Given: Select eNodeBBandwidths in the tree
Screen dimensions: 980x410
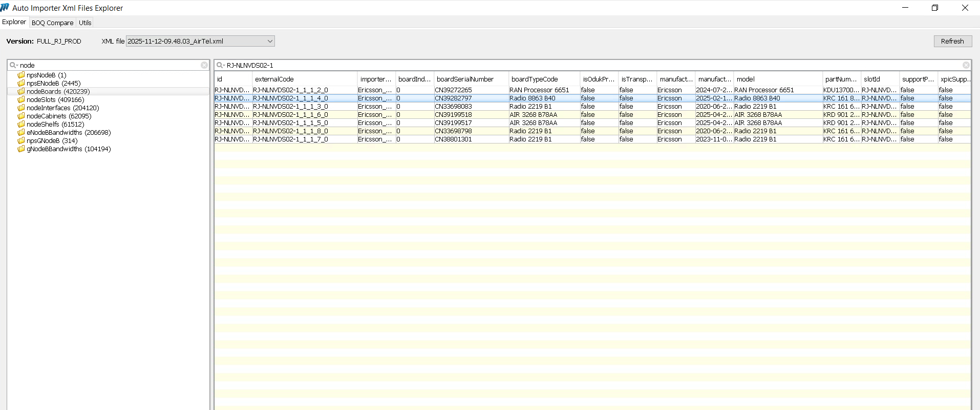Looking at the screenshot, I should coord(69,132).
